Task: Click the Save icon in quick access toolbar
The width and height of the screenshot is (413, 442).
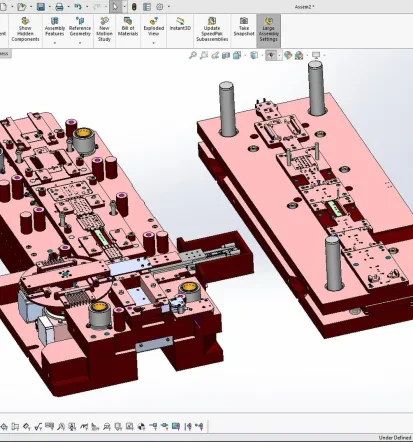Action: 41,7
